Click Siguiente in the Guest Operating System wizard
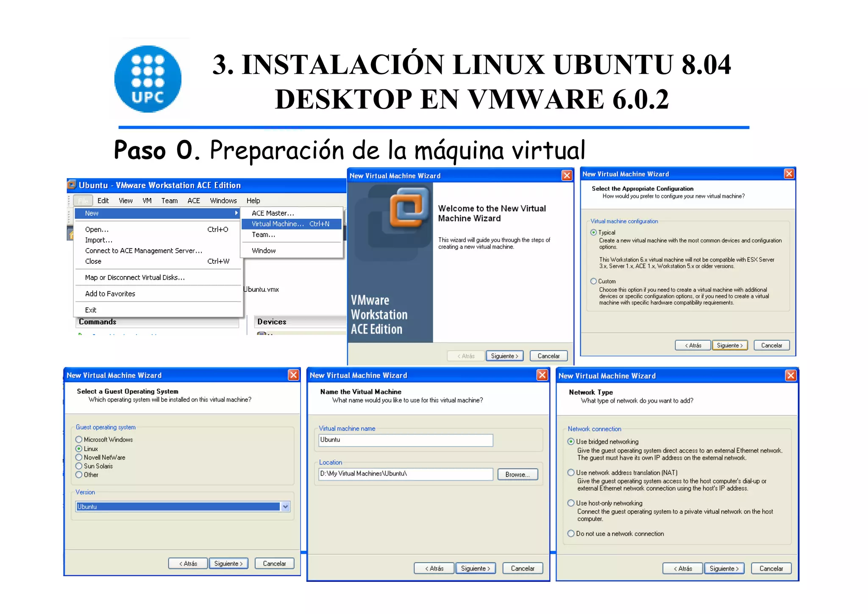 pos(228,564)
